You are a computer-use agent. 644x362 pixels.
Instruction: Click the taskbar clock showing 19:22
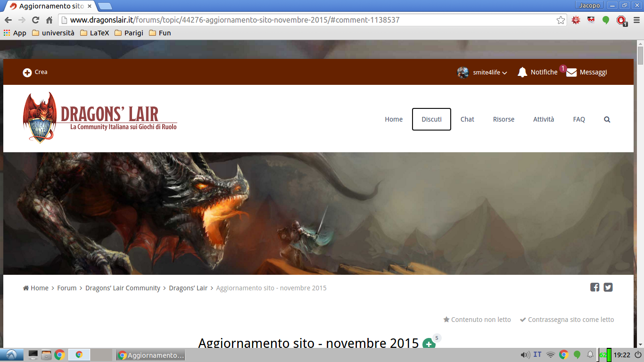tap(622, 355)
